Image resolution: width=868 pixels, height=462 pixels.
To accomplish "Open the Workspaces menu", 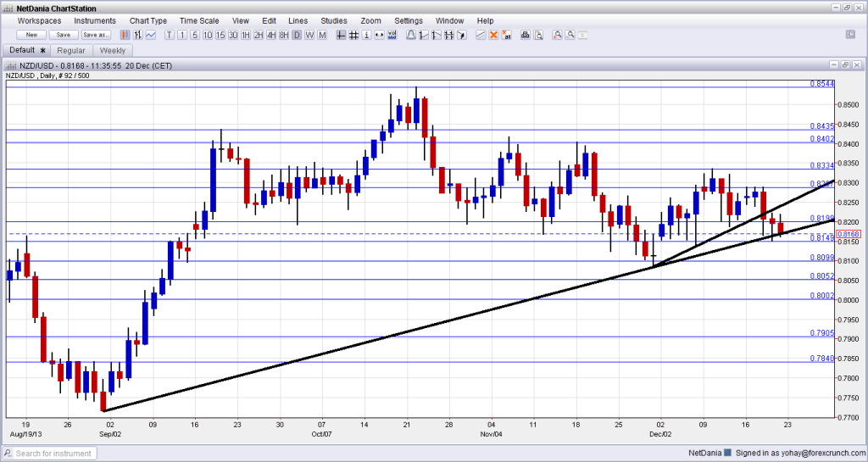I will pyautogui.click(x=39, y=21).
